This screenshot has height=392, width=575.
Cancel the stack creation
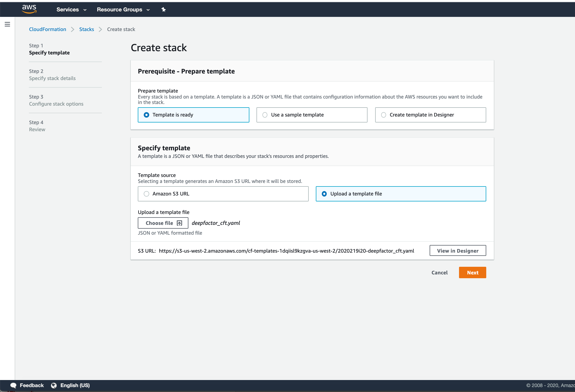click(439, 272)
